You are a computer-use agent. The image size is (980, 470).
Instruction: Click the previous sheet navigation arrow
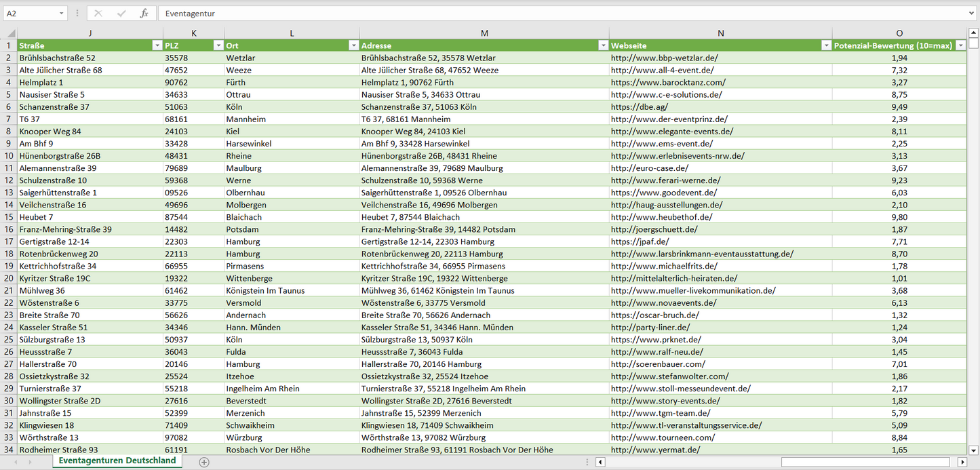point(15,462)
